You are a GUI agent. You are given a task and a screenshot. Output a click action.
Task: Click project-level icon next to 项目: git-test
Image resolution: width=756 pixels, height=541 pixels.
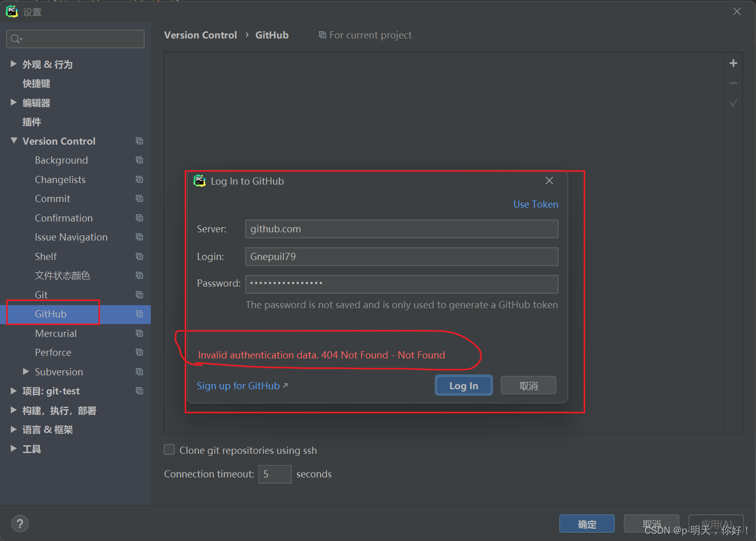click(x=139, y=391)
